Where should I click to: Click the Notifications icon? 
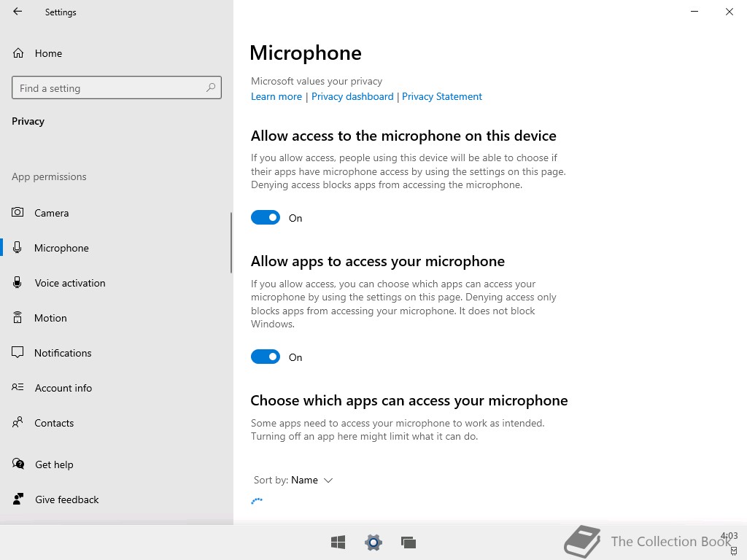tap(18, 352)
